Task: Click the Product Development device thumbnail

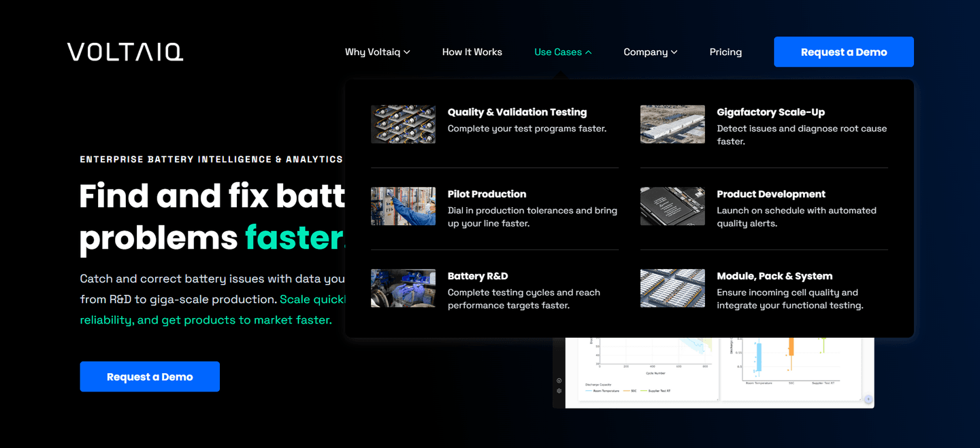Action: click(x=672, y=206)
